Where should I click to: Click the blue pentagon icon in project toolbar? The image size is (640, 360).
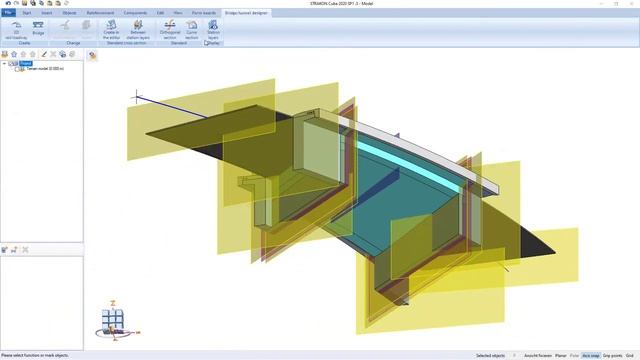(x=14, y=54)
